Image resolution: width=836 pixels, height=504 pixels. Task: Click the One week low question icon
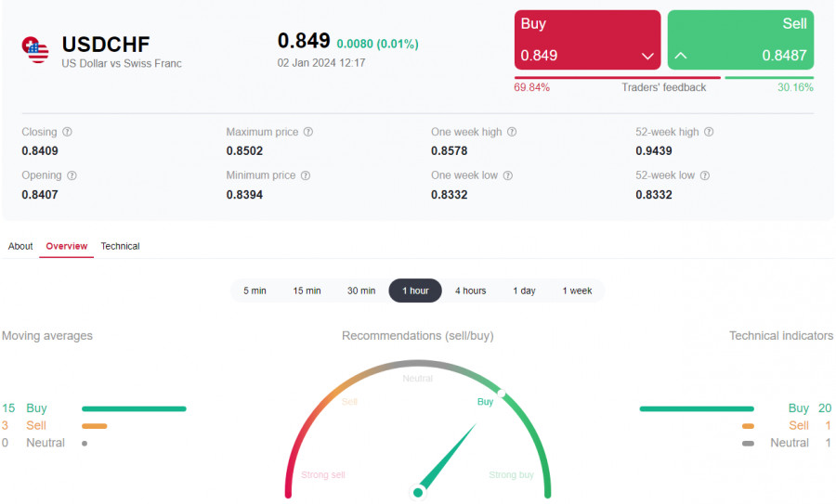tap(508, 175)
